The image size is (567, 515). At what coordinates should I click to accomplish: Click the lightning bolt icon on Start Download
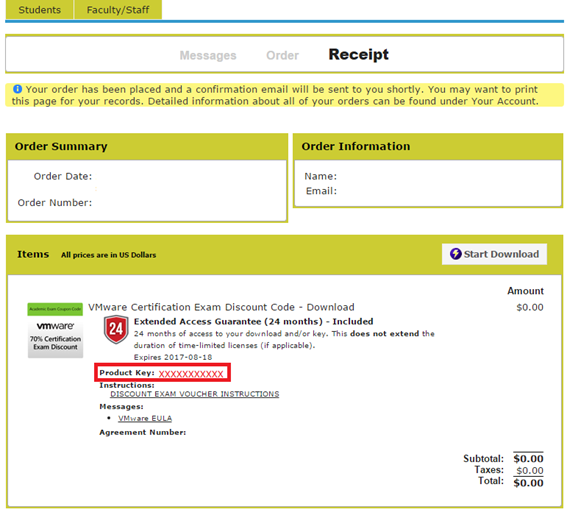(x=456, y=254)
